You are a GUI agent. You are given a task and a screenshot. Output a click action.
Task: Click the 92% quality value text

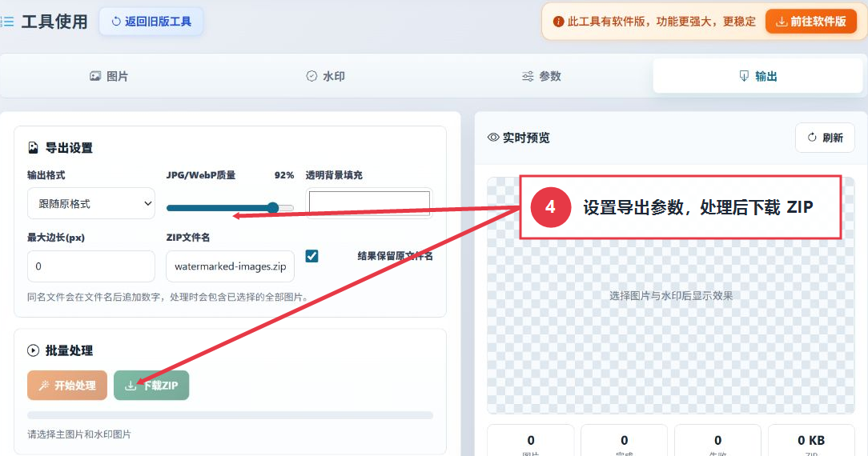pos(284,175)
